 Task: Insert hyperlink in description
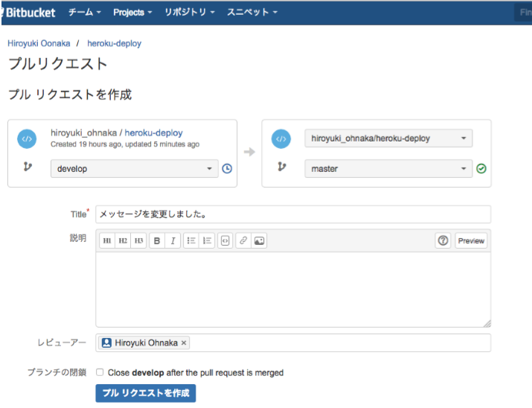[243, 240]
